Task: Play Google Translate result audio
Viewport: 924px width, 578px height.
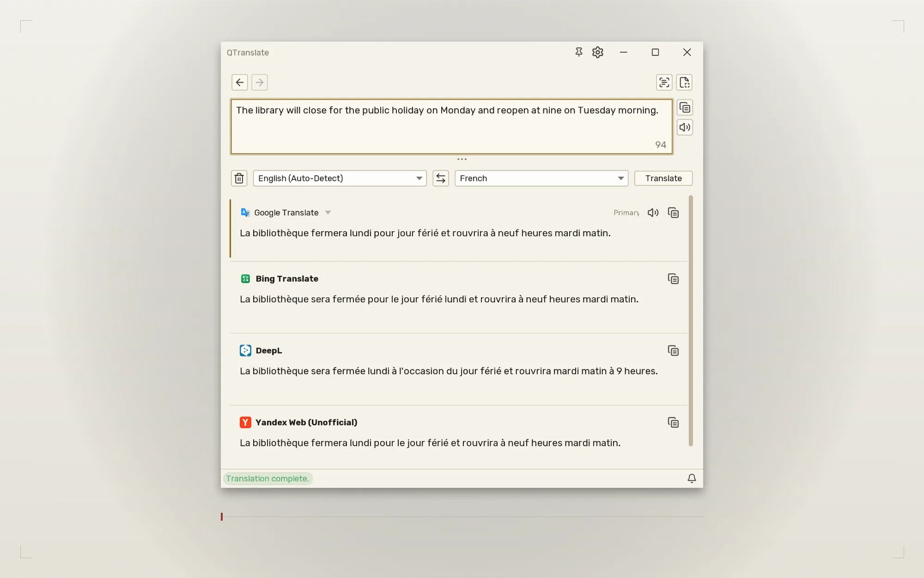Action: (653, 213)
